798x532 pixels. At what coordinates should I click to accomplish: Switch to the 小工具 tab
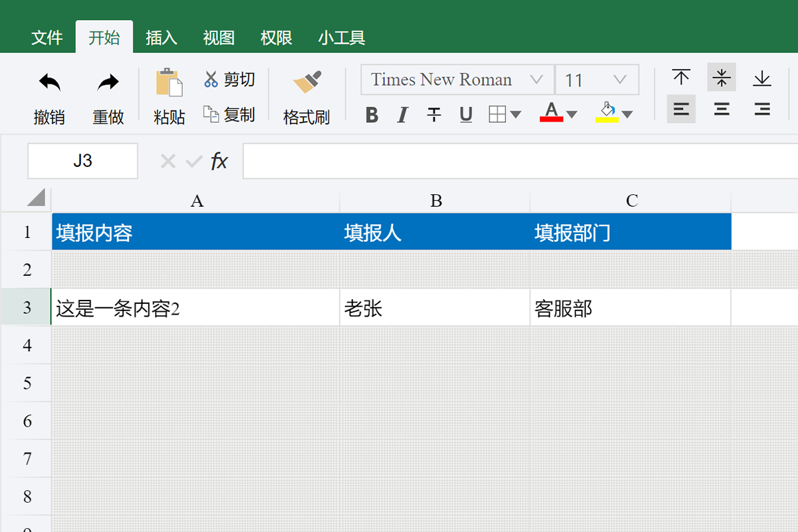click(x=342, y=38)
